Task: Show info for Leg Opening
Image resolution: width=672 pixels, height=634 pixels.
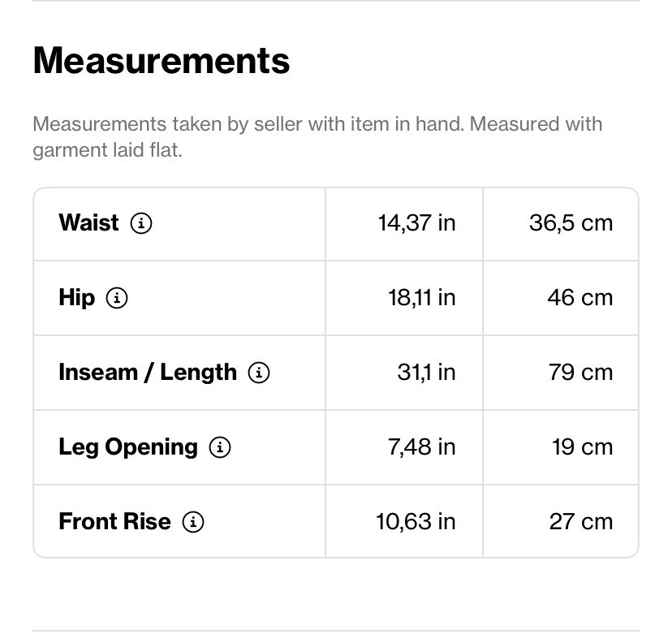Action: (x=220, y=447)
